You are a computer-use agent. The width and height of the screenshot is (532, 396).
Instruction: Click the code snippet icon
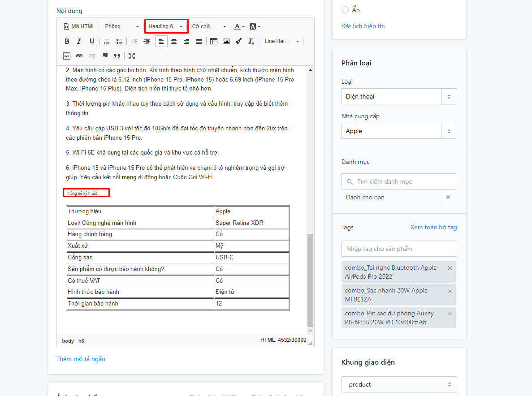tap(67, 56)
